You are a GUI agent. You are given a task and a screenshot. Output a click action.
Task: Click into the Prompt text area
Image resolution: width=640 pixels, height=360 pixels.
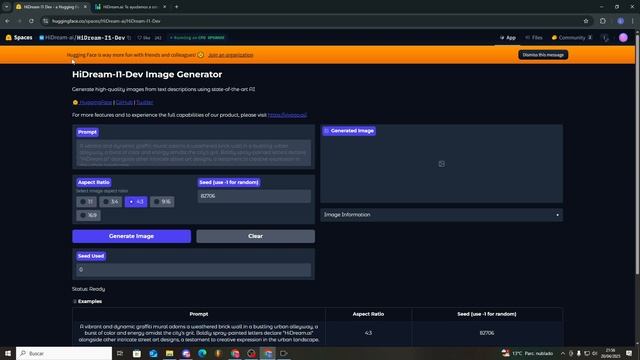tap(193, 153)
